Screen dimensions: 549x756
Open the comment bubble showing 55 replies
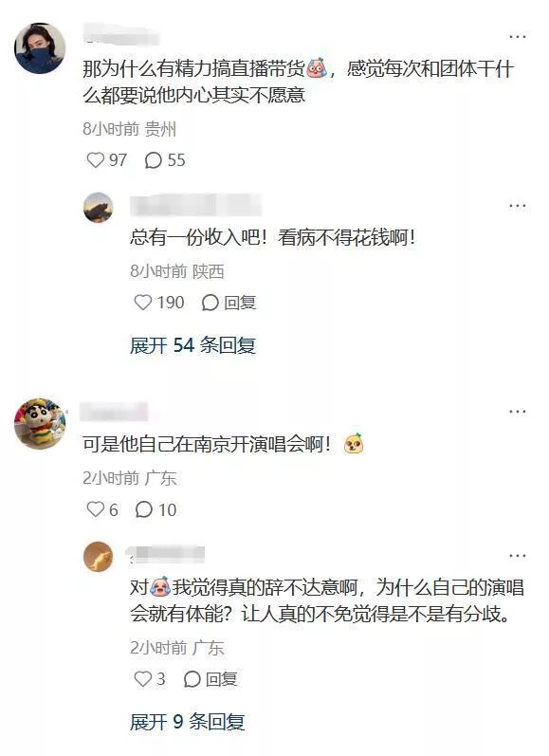(x=154, y=160)
